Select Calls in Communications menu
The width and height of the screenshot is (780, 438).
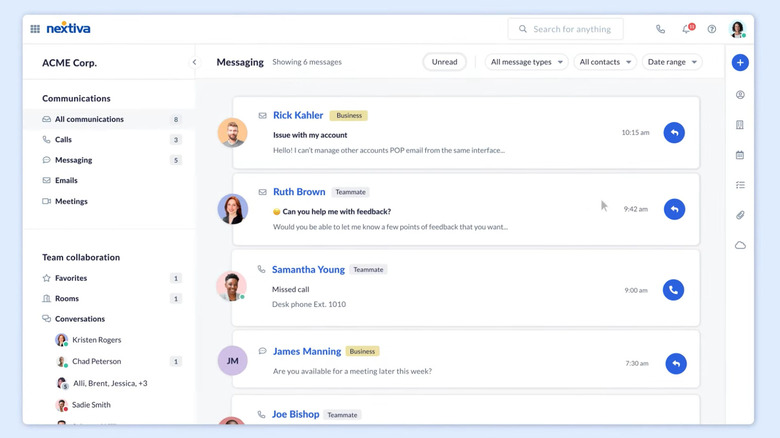[63, 140]
